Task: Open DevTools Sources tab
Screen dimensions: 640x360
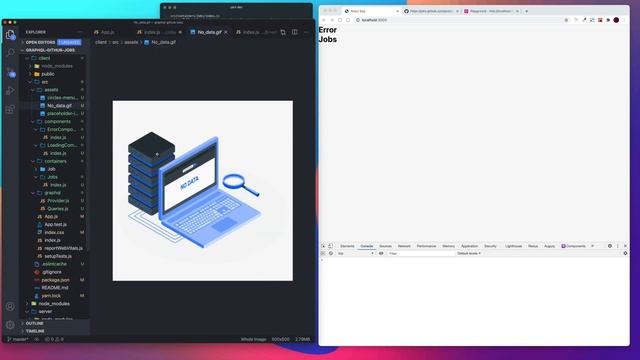Action: click(x=385, y=246)
